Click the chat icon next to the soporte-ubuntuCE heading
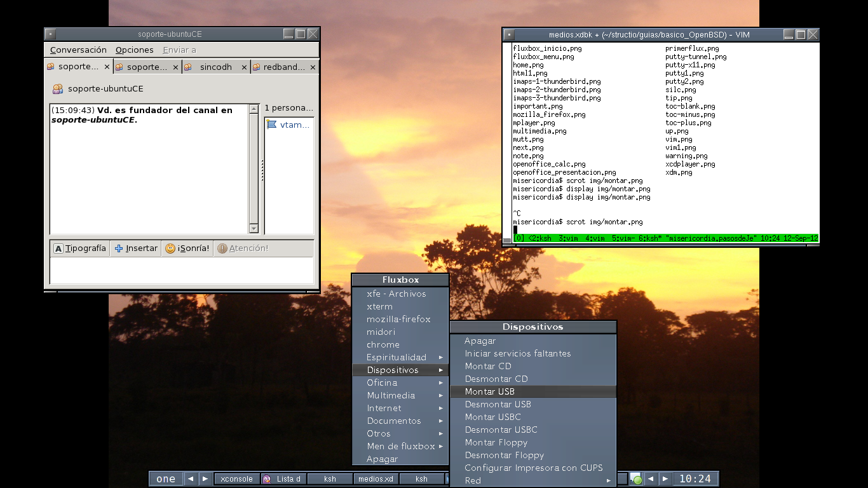868x488 pixels. pyautogui.click(x=58, y=89)
